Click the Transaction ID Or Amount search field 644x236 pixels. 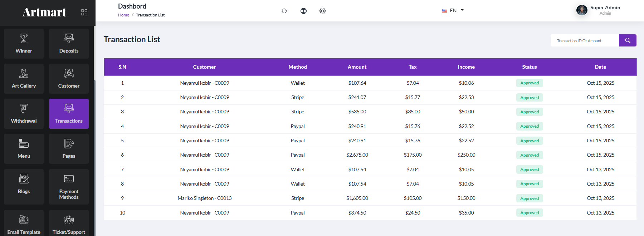585,40
